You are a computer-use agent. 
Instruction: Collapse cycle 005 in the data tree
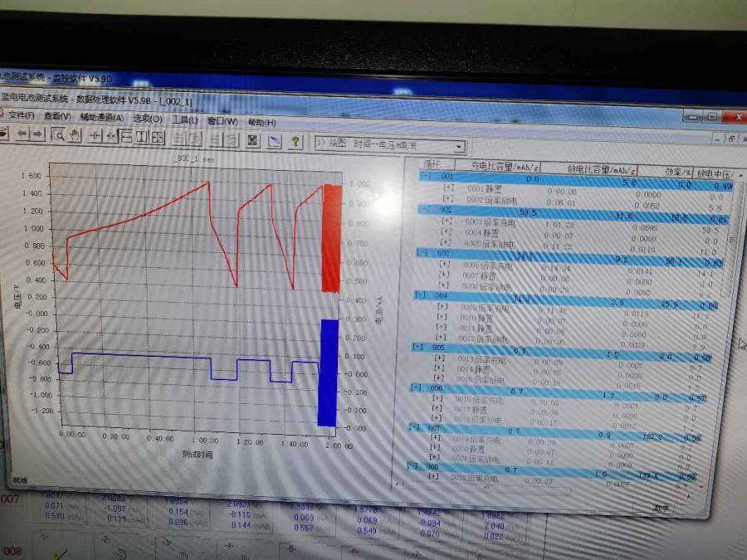tap(417, 347)
